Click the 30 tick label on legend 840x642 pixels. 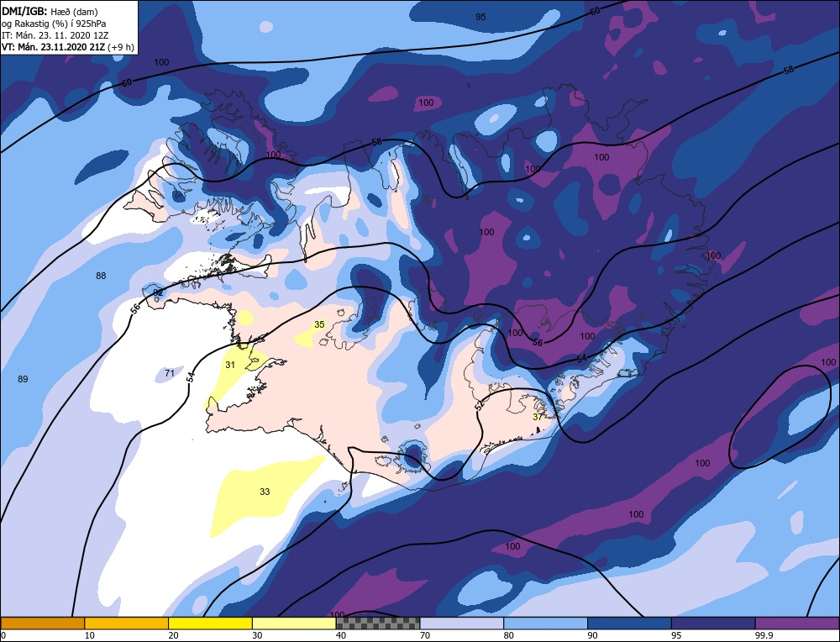point(257,635)
